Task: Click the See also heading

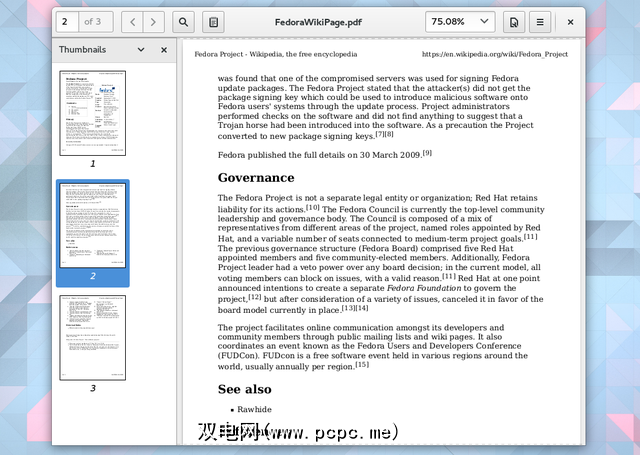Action: point(244,389)
